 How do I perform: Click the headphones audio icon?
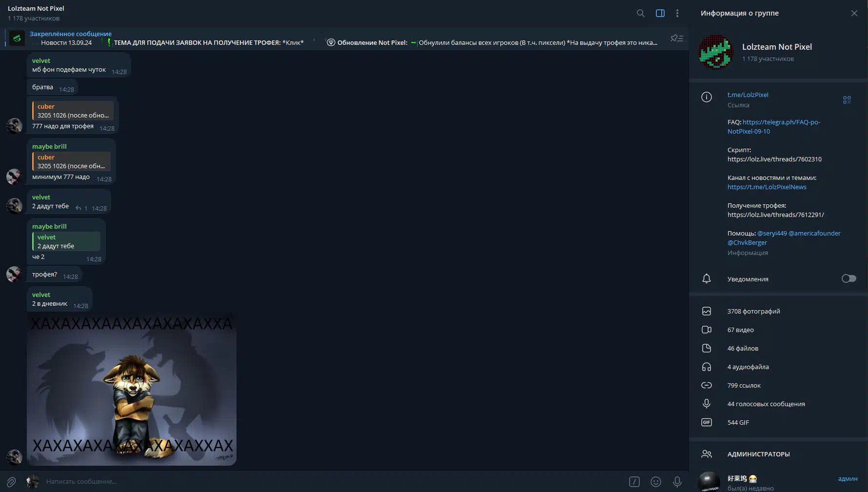tap(707, 367)
